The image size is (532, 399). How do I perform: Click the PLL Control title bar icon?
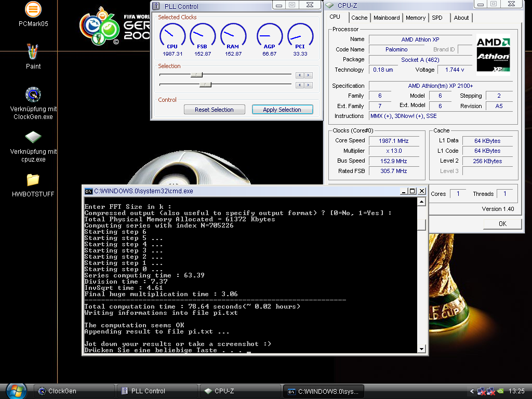point(156,6)
